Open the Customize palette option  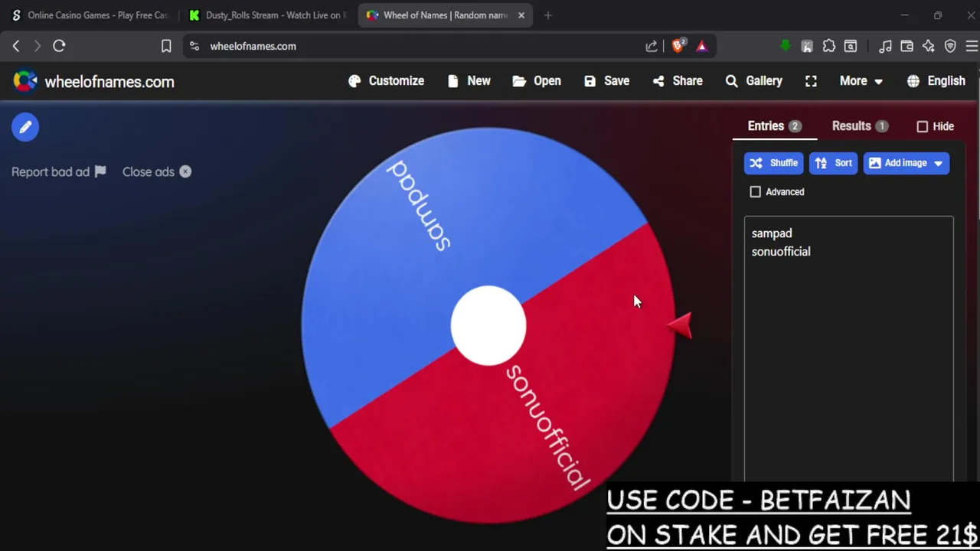386,81
